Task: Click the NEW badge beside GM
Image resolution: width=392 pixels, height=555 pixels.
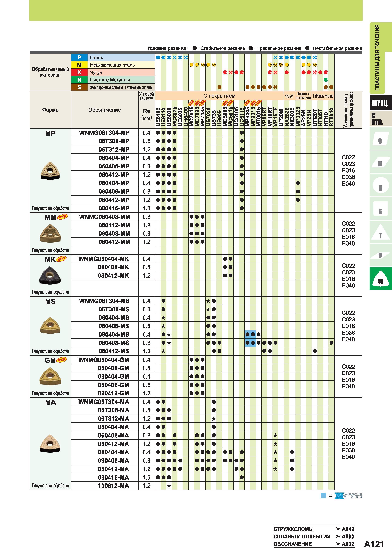Action: [x=62, y=360]
